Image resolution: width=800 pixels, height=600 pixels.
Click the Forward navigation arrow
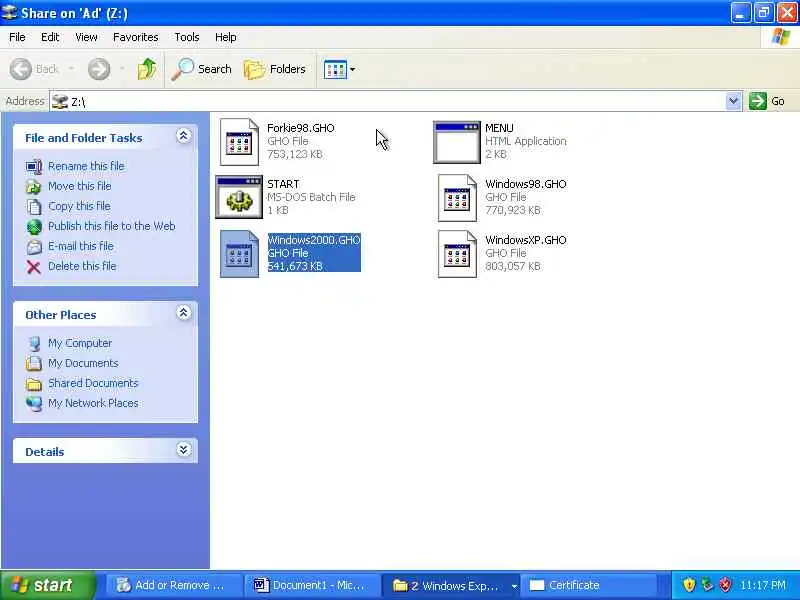pyautogui.click(x=98, y=69)
